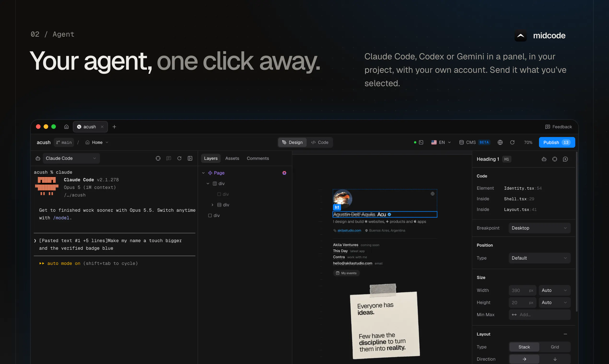Open the Height Auto unit dropdown
Image resolution: width=609 pixels, height=364 pixels.
tap(554, 303)
